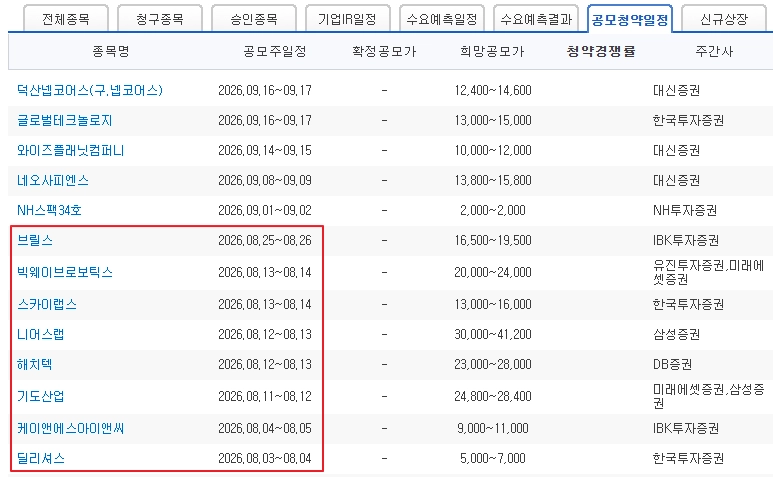Click the 공모주일정 column header
The image size is (773, 477).
click(x=275, y=51)
